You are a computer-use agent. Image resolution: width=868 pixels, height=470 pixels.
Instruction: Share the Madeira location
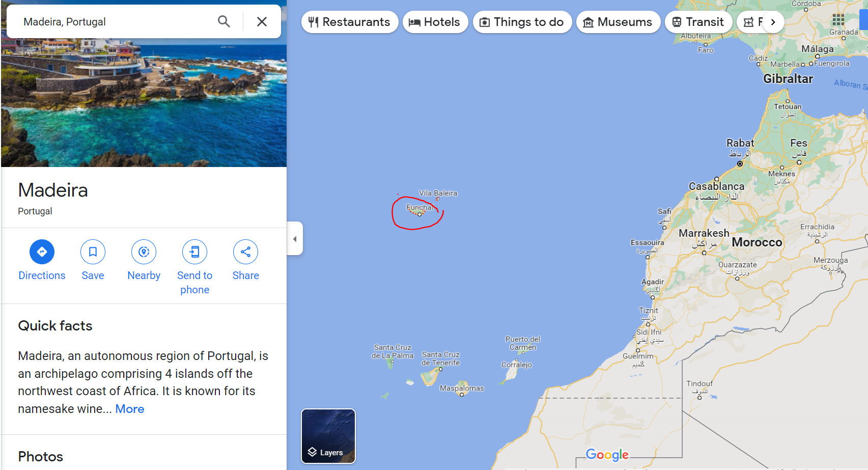click(246, 252)
